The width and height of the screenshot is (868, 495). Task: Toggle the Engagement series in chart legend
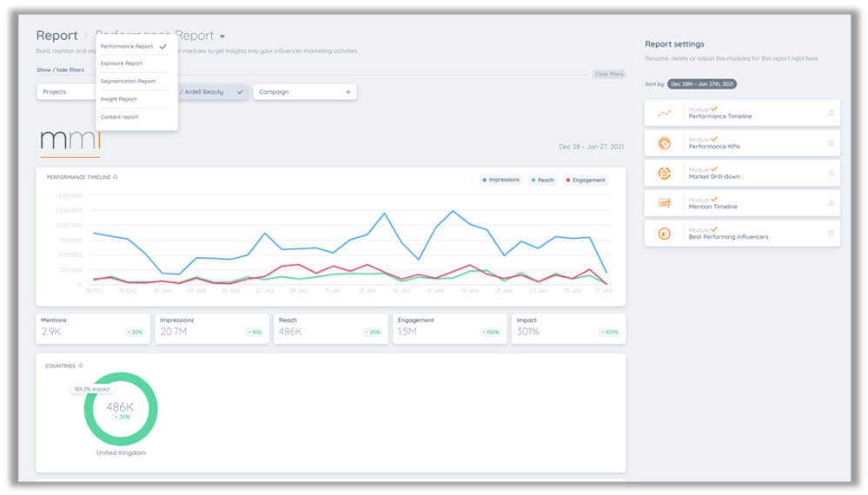(586, 180)
